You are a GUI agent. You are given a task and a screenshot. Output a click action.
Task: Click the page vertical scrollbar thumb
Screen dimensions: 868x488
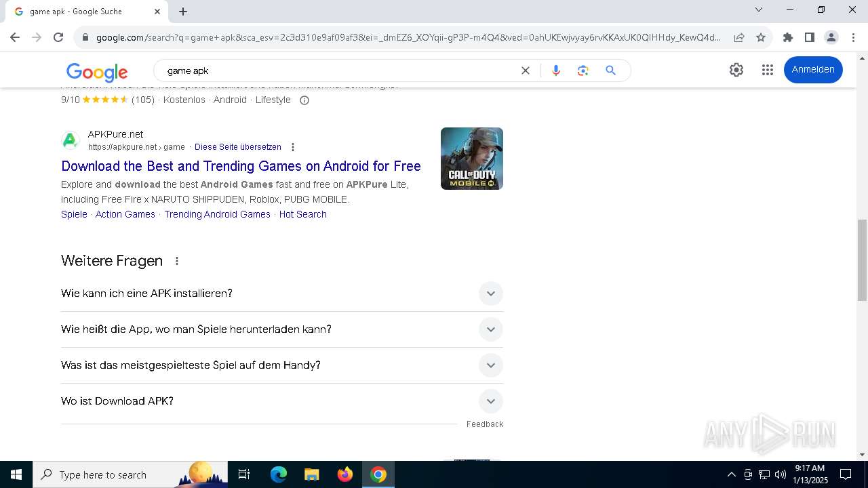[x=862, y=260]
